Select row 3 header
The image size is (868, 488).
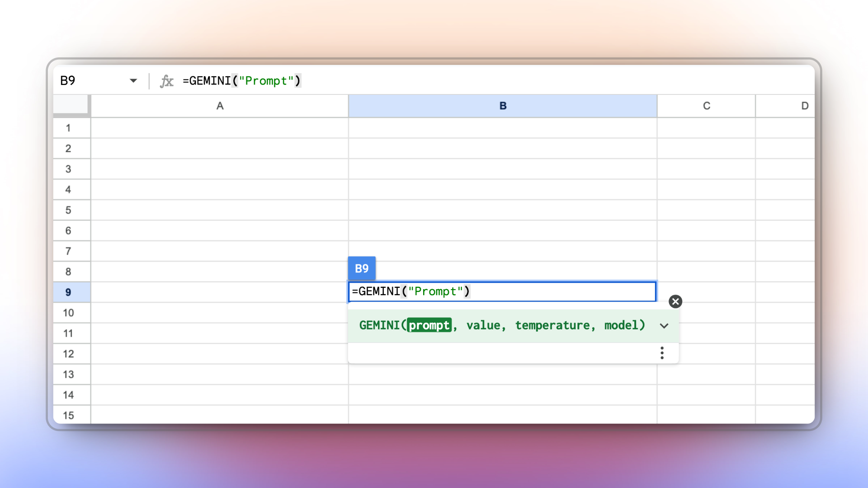click(72, 169)
